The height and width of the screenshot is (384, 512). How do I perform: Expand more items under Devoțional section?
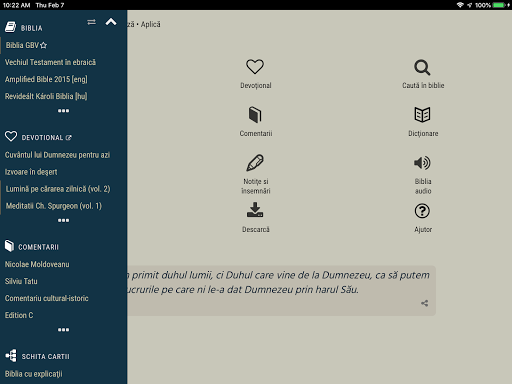(x=63, y=220)
